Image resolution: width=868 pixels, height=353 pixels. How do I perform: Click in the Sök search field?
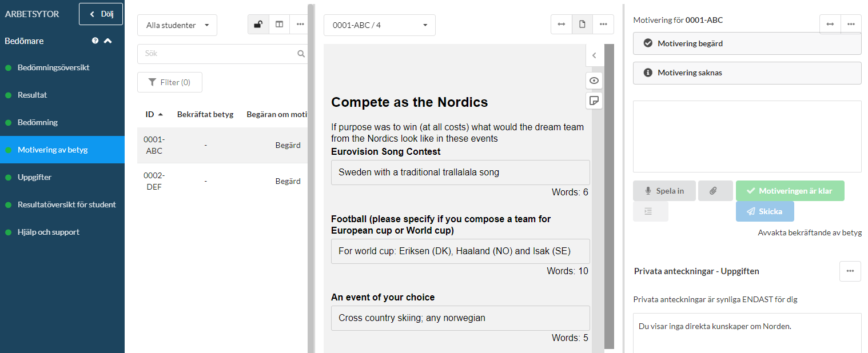point(222,54)
